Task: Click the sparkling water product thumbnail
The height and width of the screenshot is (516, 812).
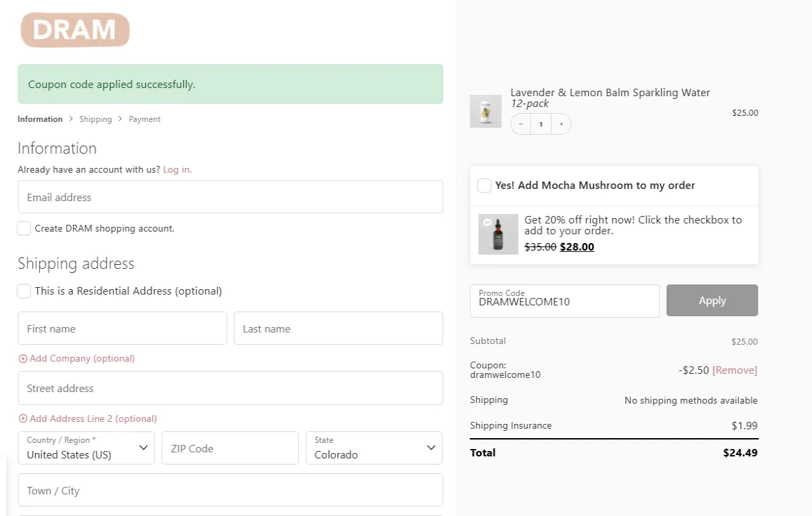Action: [x=485, y=111]
